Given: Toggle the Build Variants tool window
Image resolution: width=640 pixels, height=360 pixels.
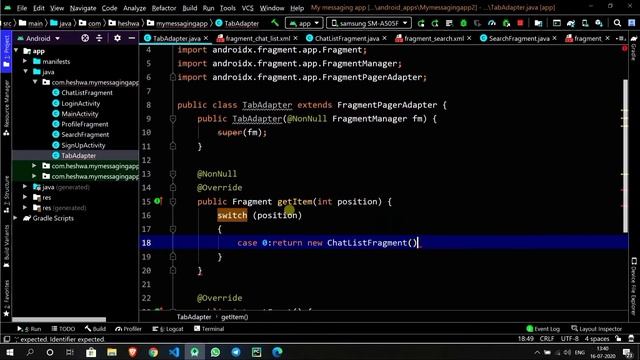Looking at the screenshot, I should tap(6, 246).
